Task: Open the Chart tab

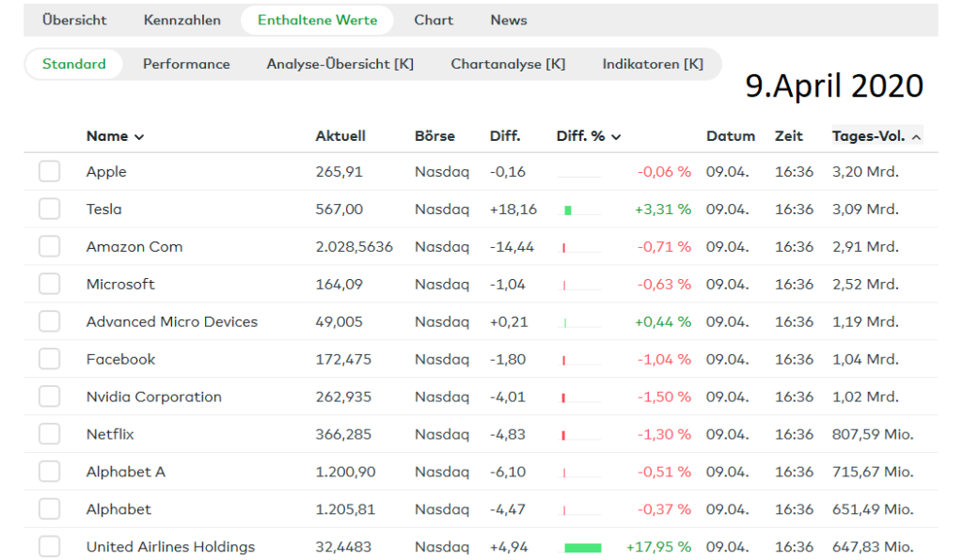Action: 434,21
